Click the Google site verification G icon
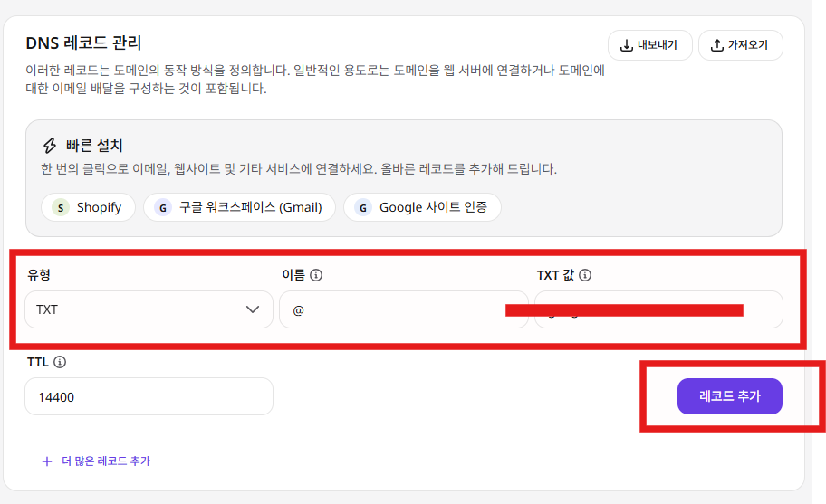 pos(363,207)
